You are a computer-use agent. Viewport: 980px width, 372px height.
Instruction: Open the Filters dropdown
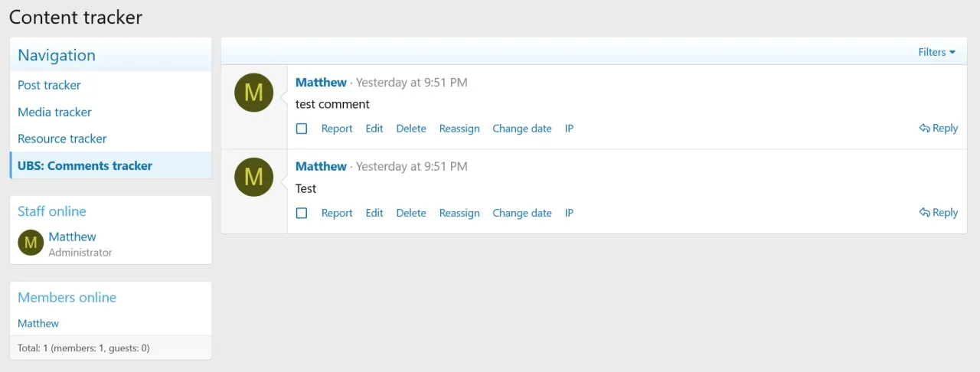coord(936,52)
